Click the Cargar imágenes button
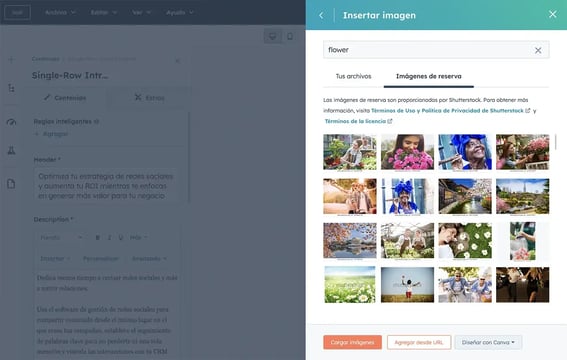Screen dimensions: 567x360 352,342
